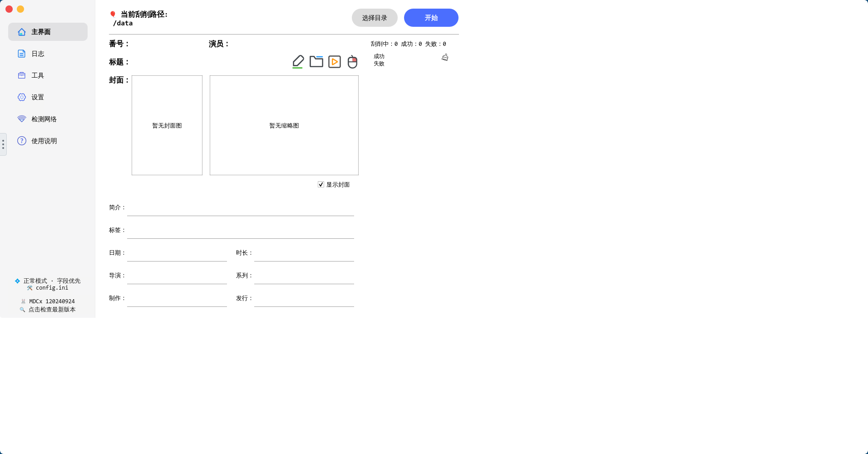The image size is (868, 454).
Task: Click the 简介 input field
Action: [241, 207]
